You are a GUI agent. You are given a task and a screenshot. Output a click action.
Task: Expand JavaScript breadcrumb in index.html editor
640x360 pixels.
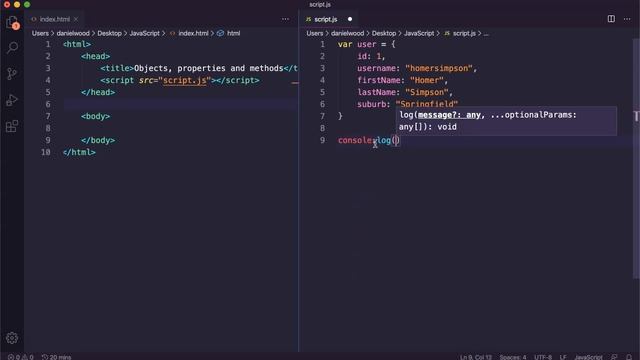(144, 33)
